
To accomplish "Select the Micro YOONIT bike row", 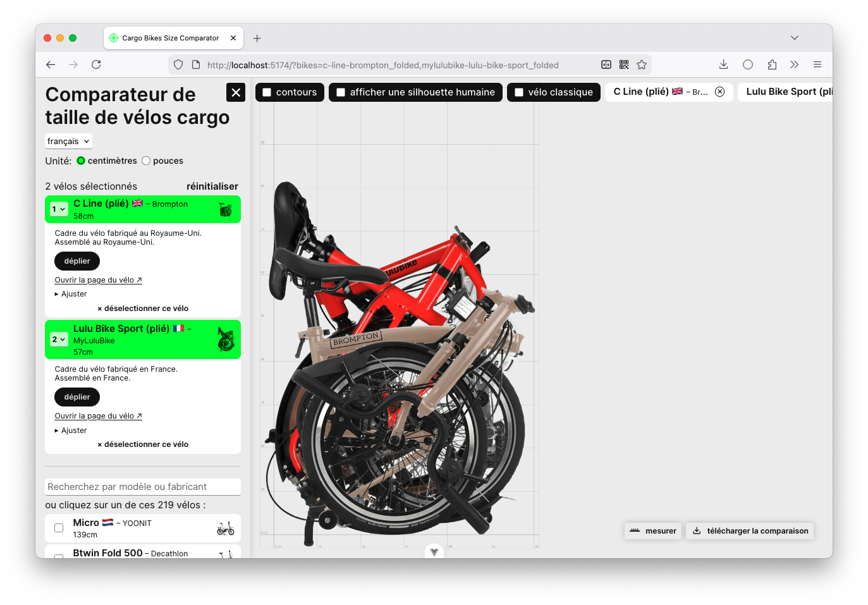I will [143, 528].
